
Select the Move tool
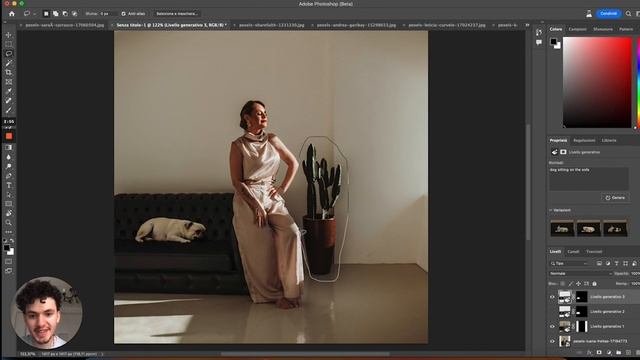[9, 35]
